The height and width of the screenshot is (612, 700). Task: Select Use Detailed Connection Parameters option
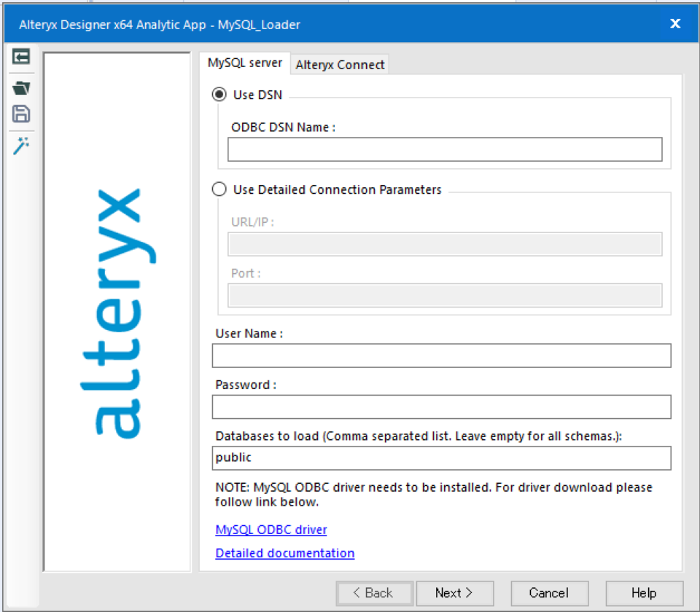(219, 189)
